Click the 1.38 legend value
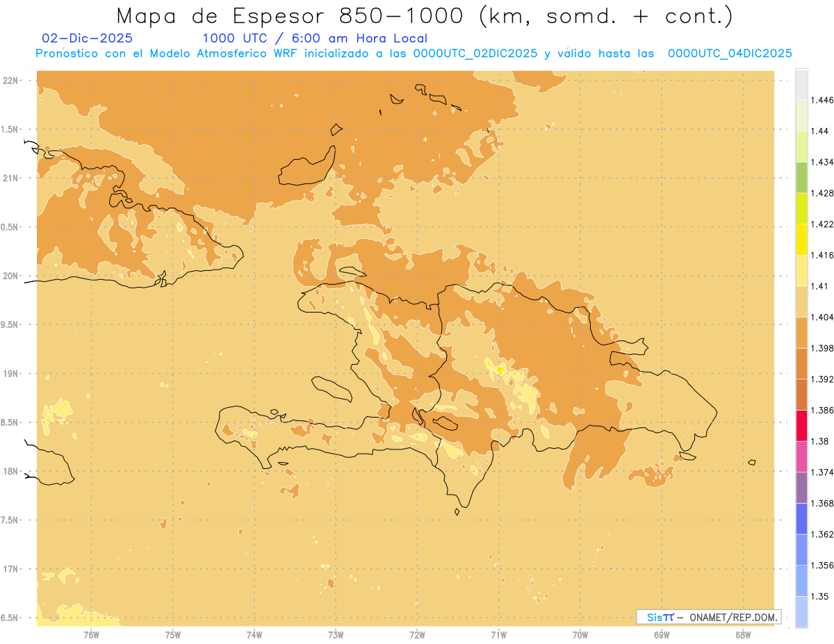 click(x=820, y=441)
